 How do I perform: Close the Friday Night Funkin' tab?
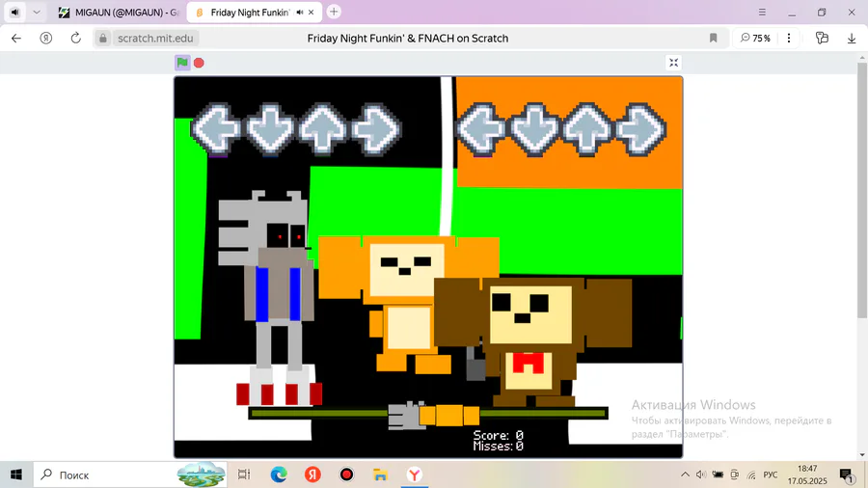point(312,13)
